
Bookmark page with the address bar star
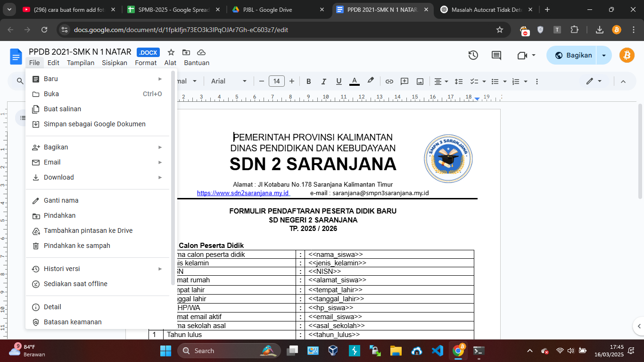tap(500, 30)
